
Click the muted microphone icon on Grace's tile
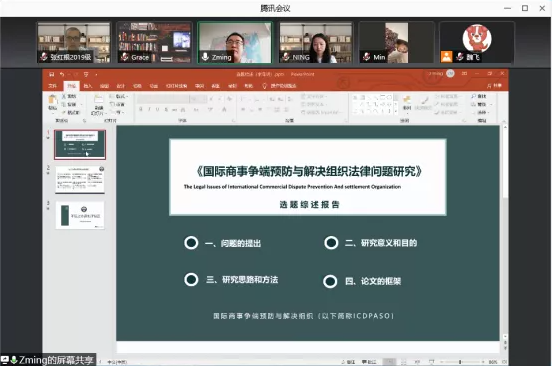coord(124,57)
